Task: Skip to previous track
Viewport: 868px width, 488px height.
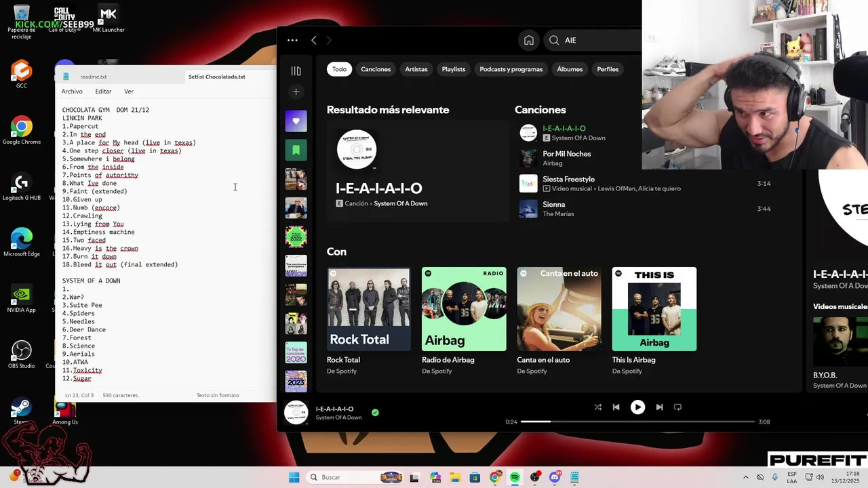Action: click(x=616, y=407)
